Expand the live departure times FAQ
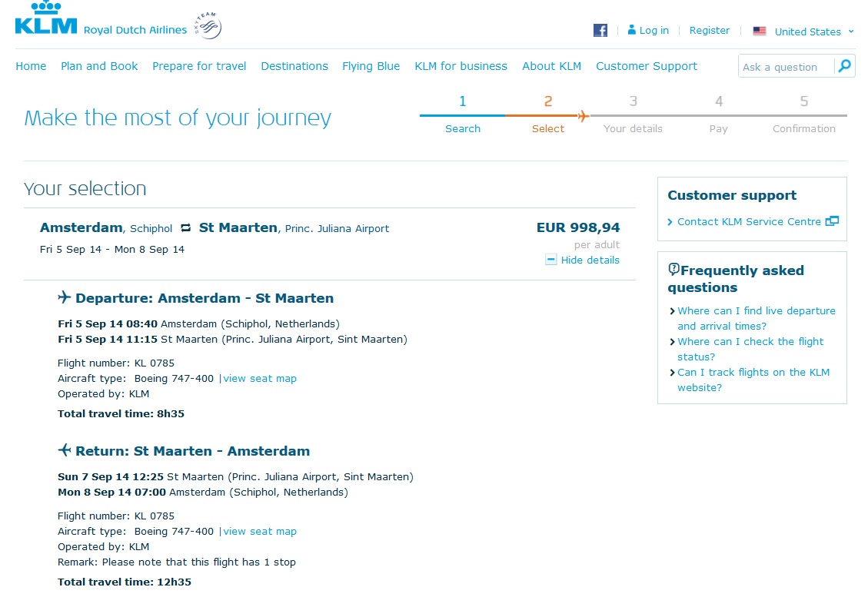Image resolution: width=868 pixels, height=607 pixels. tap(756, 318)
